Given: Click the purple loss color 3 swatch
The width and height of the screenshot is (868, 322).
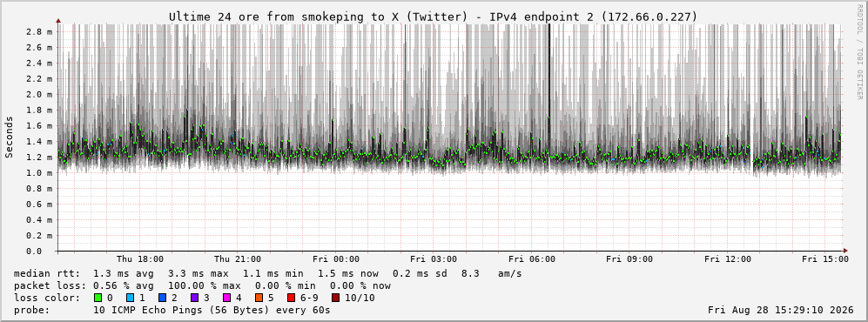Looking at the screenshot, I should tap(194, 298).
